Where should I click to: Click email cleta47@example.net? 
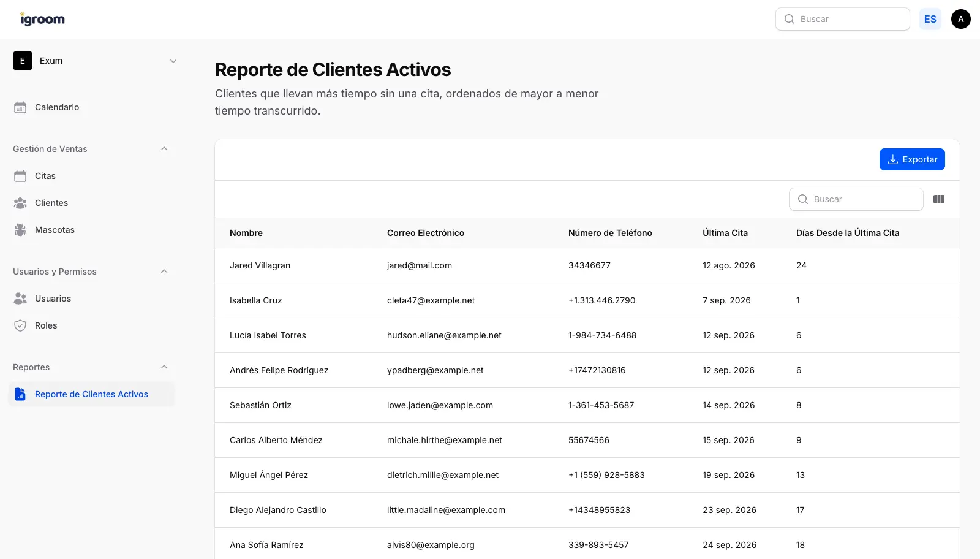pos(431,300)
